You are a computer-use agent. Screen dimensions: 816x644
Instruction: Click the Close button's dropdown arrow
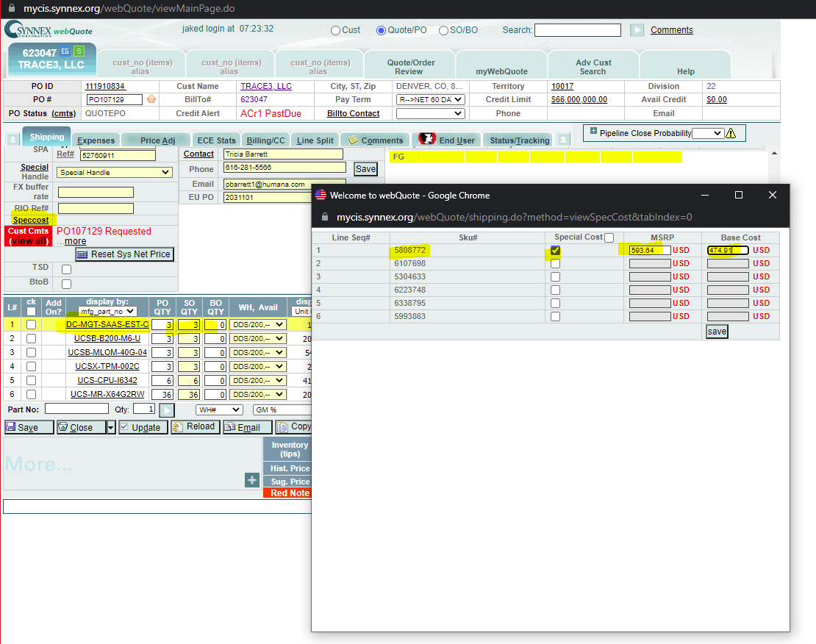pyautogui.click(x=111, y=427)
